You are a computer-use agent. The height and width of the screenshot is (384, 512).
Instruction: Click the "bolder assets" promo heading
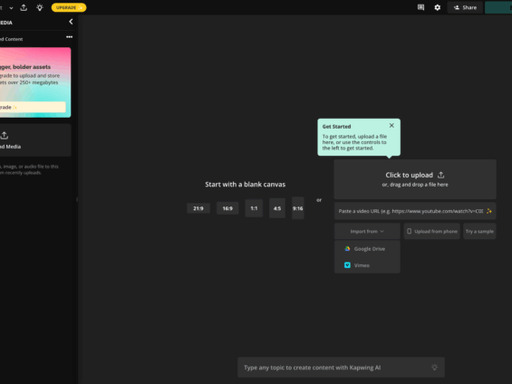coord(32,67)
